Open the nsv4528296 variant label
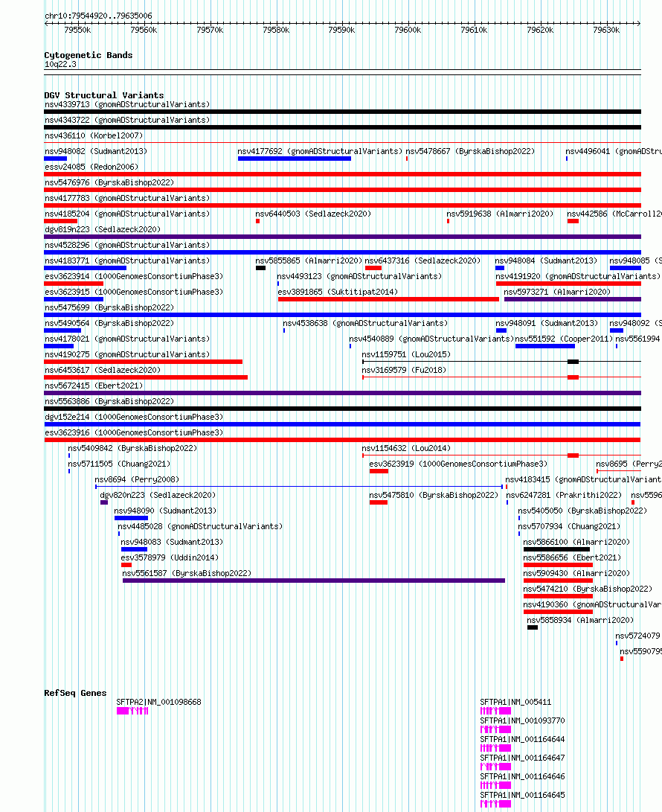Viewport: 662px width, 812px height. (127, 245)
